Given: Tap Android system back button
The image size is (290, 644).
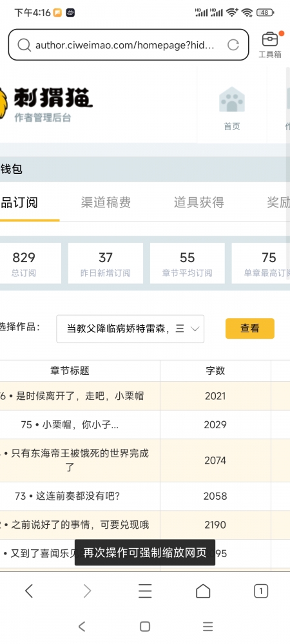Looking at the screenshot, I should pos(82,626).
